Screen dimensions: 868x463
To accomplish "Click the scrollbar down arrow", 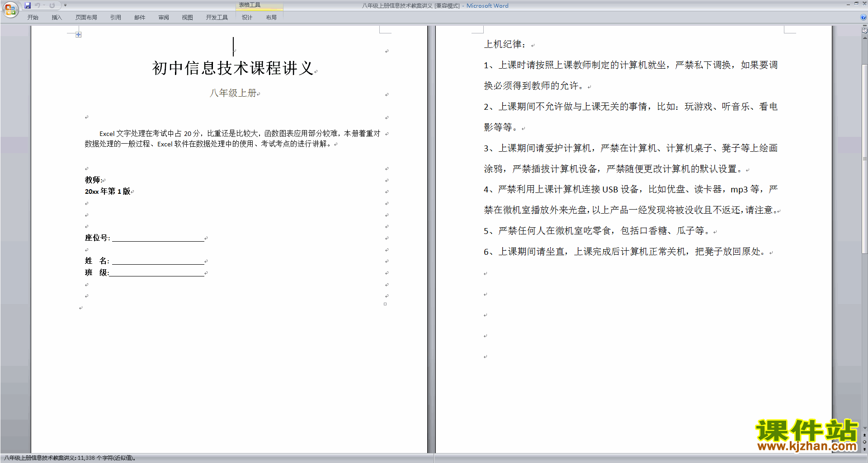I will pos(864,428).
